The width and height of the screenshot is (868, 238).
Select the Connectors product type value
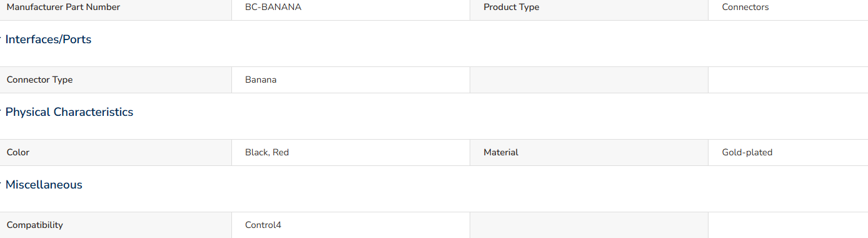(745, 8)
